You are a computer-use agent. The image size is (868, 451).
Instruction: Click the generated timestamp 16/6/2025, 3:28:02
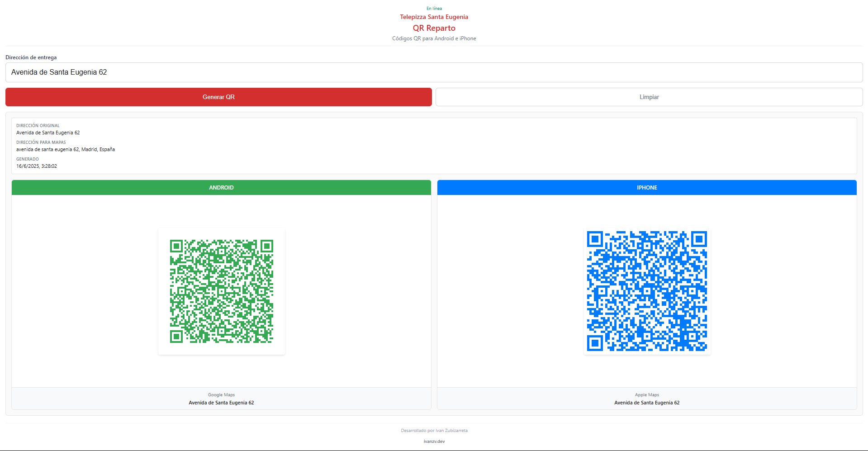pos(37,166)
